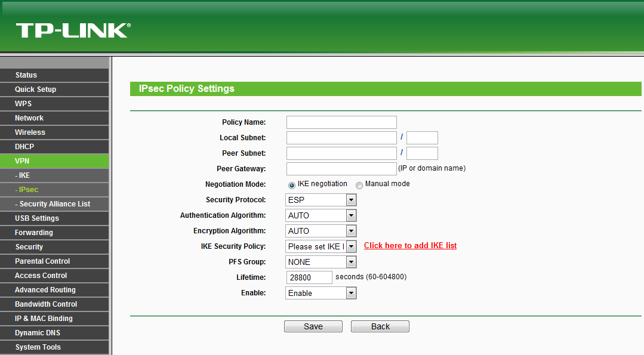
Task: Click the Local Subnet address field
Action: [341, 138]
